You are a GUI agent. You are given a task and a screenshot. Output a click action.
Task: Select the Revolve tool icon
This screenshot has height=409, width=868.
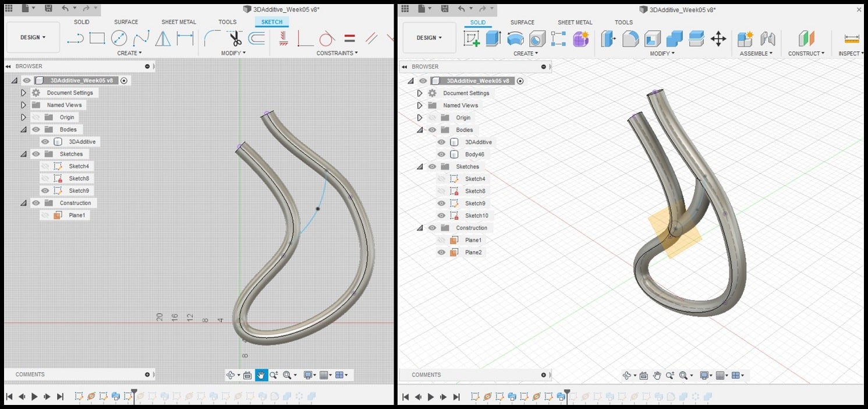(x=515, y=39)
